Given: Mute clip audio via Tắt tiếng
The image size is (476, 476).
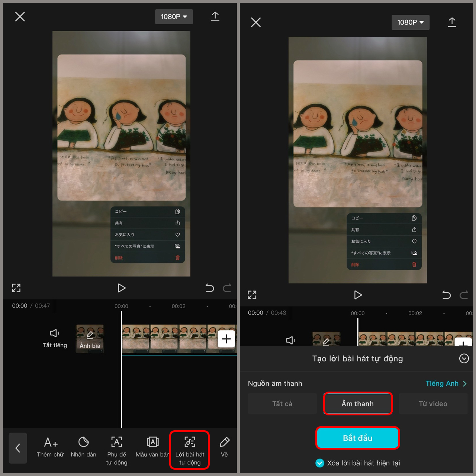Looking at the screenshot, I should pyautogui.click(x=55, y=338).
